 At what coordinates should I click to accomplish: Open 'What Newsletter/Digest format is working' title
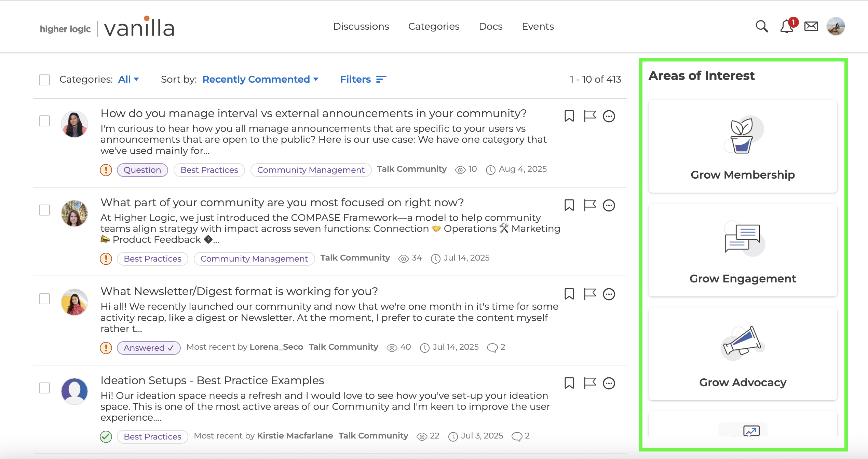[239, 291]
